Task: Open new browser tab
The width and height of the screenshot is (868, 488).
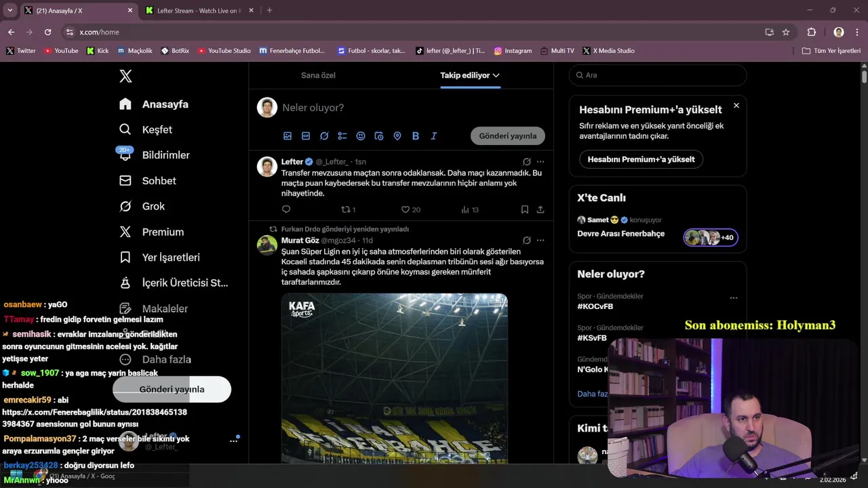Action: point(269,10)
